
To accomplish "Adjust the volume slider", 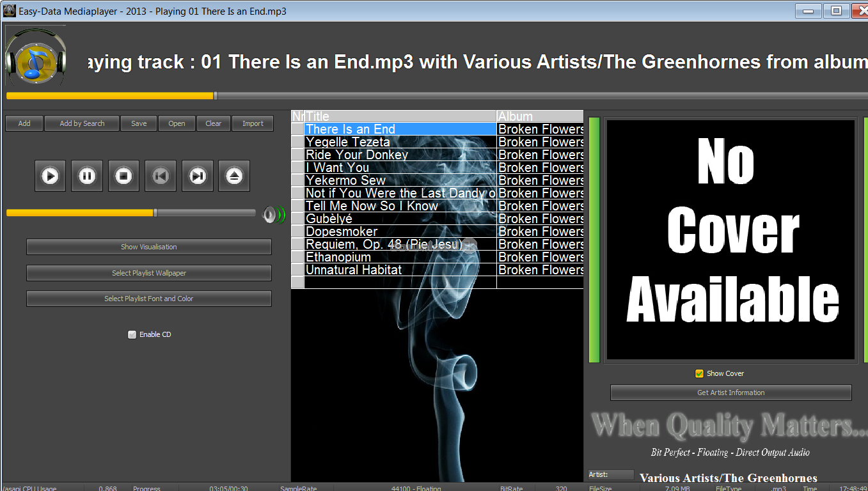I will [131, 213].
